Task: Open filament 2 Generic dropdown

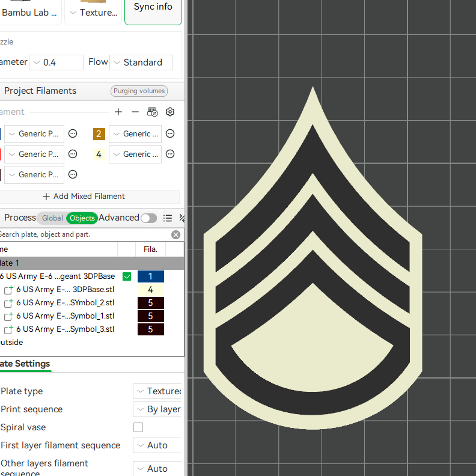Action: pos(135,134)
